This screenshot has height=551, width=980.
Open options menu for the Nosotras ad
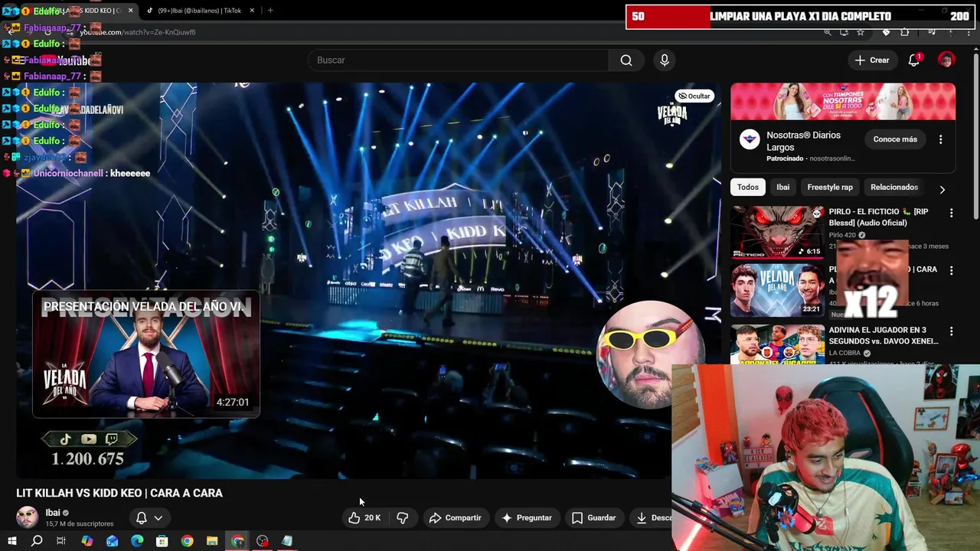click(941, 139)
